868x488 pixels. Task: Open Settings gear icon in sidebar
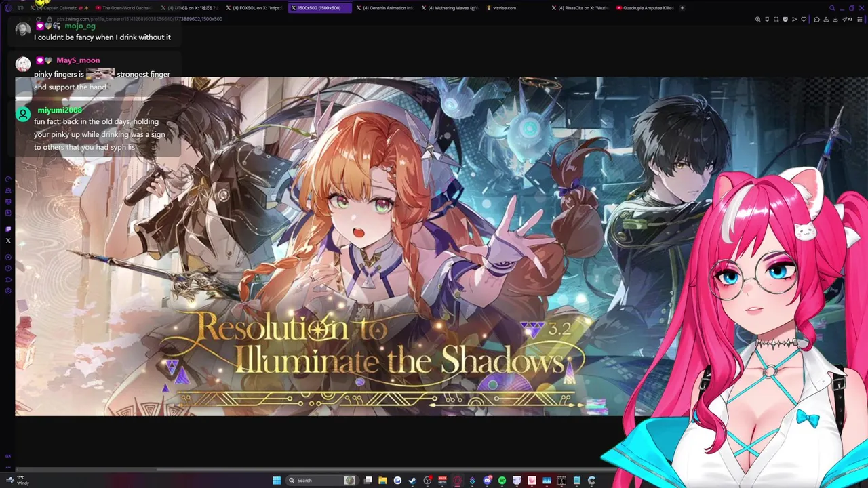8,291
